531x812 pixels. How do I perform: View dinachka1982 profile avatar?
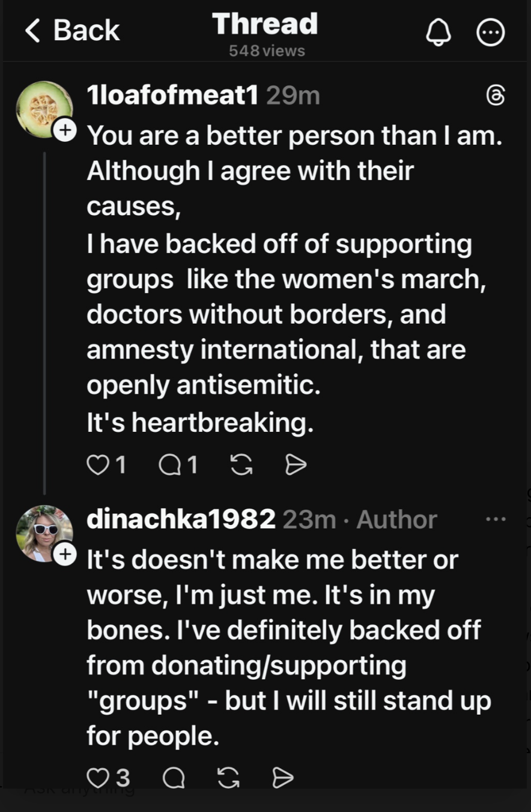point(43,533)
